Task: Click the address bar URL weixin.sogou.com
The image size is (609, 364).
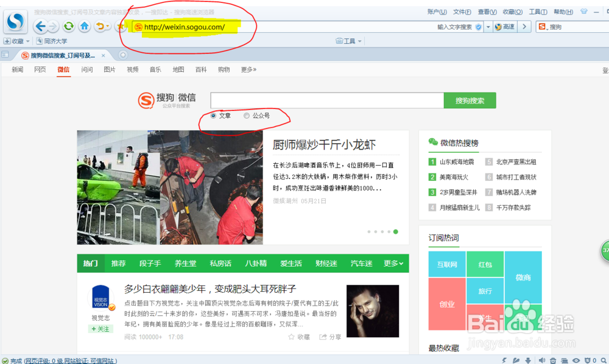Action: (x=185, y=27)
